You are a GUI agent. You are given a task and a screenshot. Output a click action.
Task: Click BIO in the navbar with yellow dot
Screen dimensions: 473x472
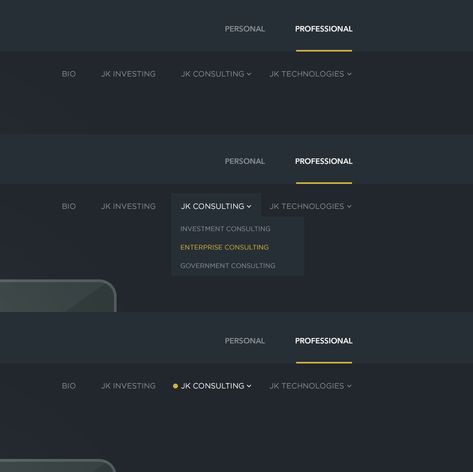click(x=69, y=386)
